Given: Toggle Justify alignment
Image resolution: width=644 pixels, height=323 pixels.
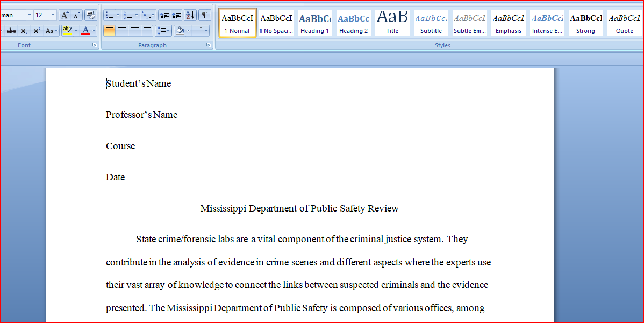Looking at the screenshot, I should (x=147, y=31).
